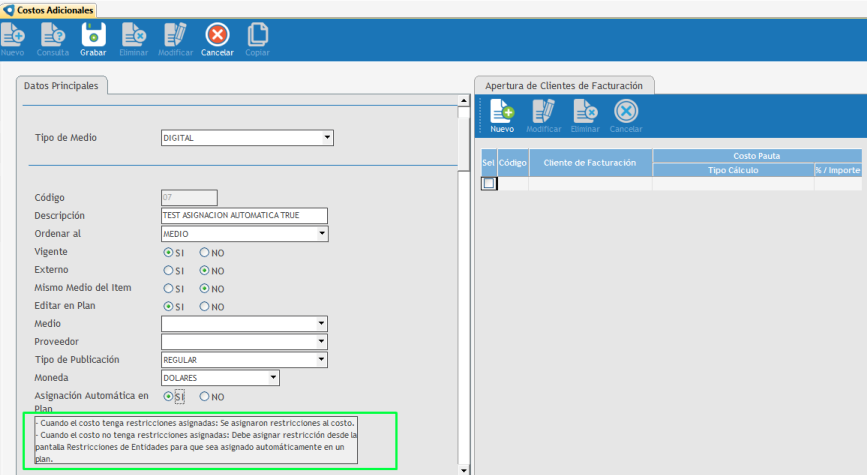The width and height of the screenshot is (867, 475).
Task: Click Eliminar icon in the main toolbar
Action: click(x=134, y=36)
